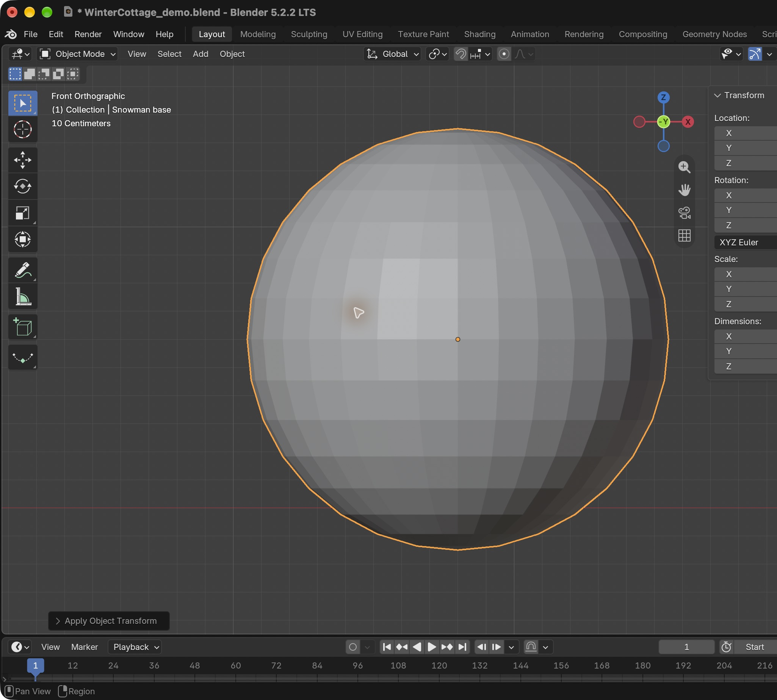Select the Add Cube tool

click(23, 327)
